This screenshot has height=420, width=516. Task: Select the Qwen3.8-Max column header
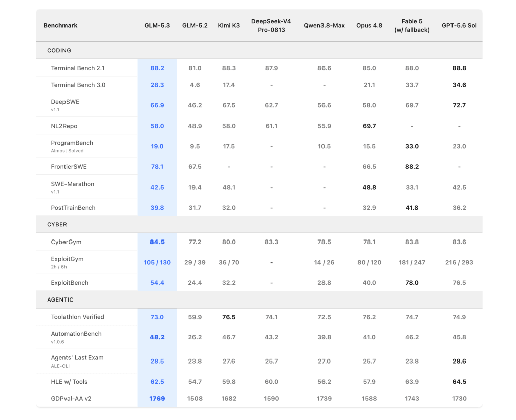coord(324,25)
